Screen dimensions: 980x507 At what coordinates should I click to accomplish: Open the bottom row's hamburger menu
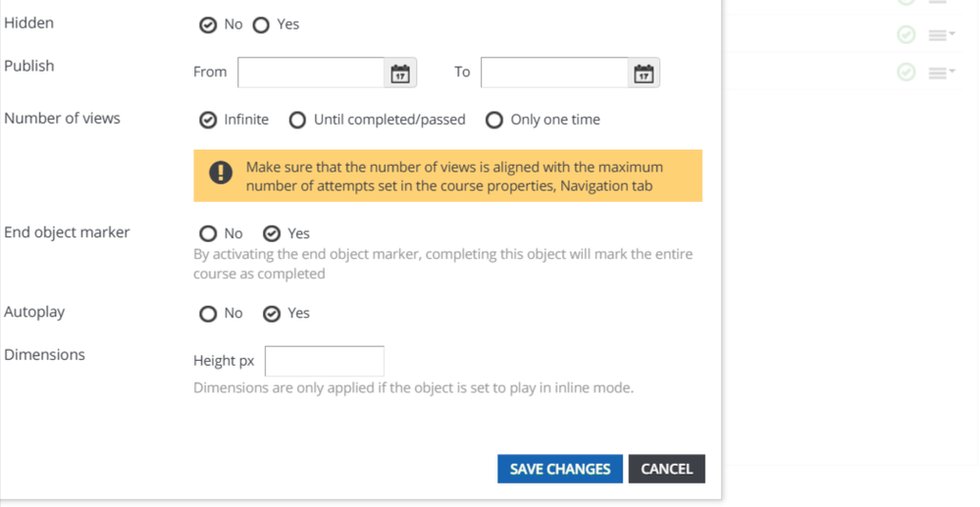pos(941,72)
